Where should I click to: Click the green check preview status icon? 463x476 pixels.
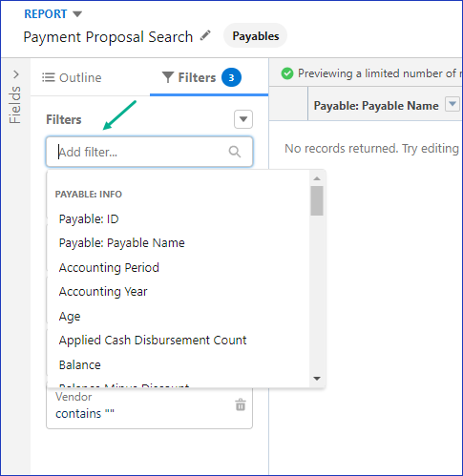[x=287, y=73]
